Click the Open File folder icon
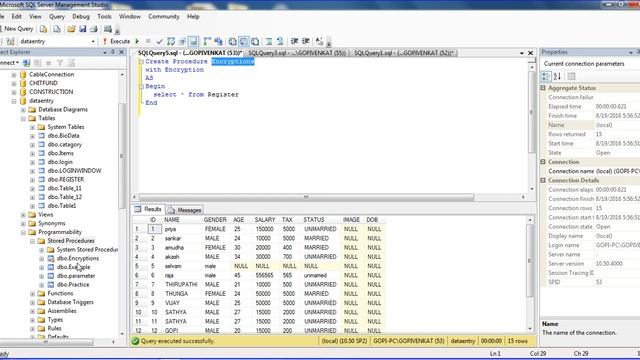640x360 pixels. tap(71, 29)
